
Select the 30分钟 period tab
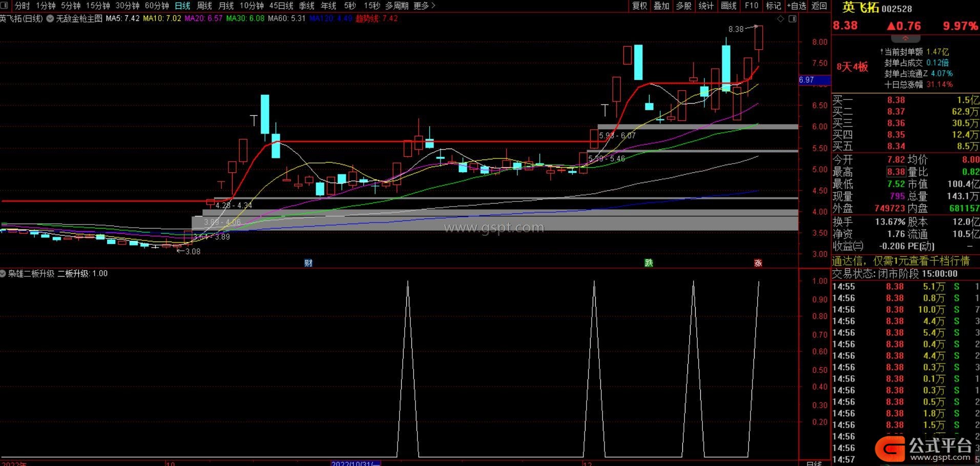(x=128, y=6)
